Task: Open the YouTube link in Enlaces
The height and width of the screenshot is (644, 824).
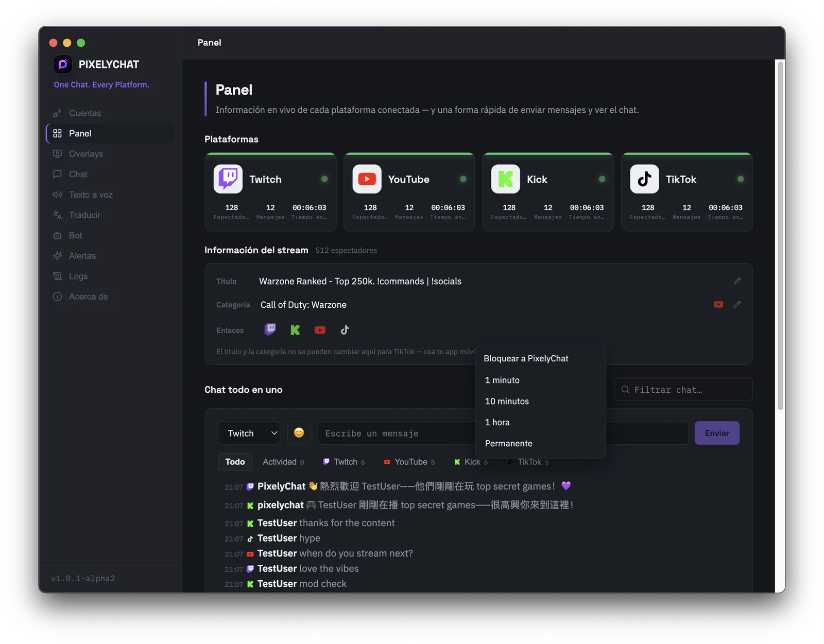Action: coord(320,330)
